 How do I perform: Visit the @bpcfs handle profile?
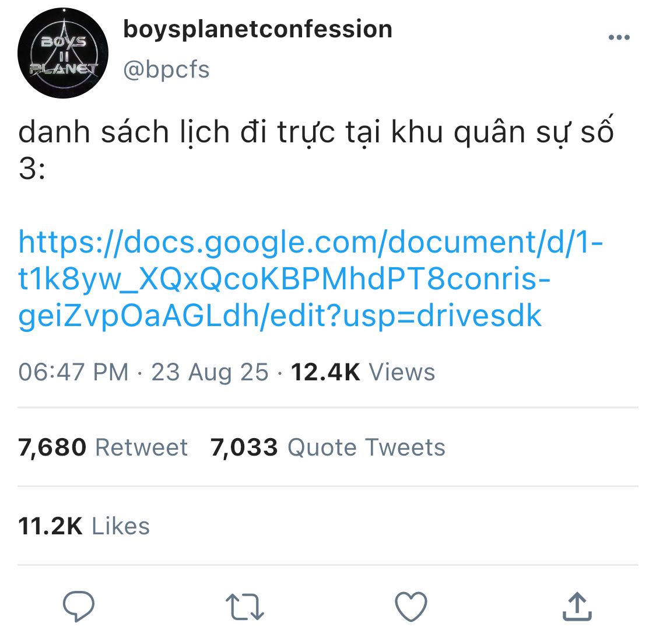(x=166, y=69)
